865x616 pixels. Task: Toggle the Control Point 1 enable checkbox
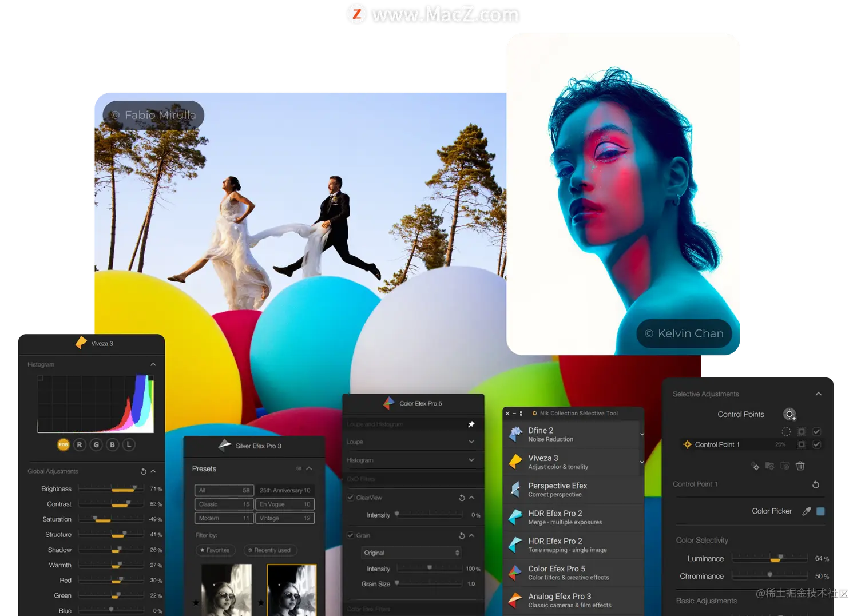(817, 444)
